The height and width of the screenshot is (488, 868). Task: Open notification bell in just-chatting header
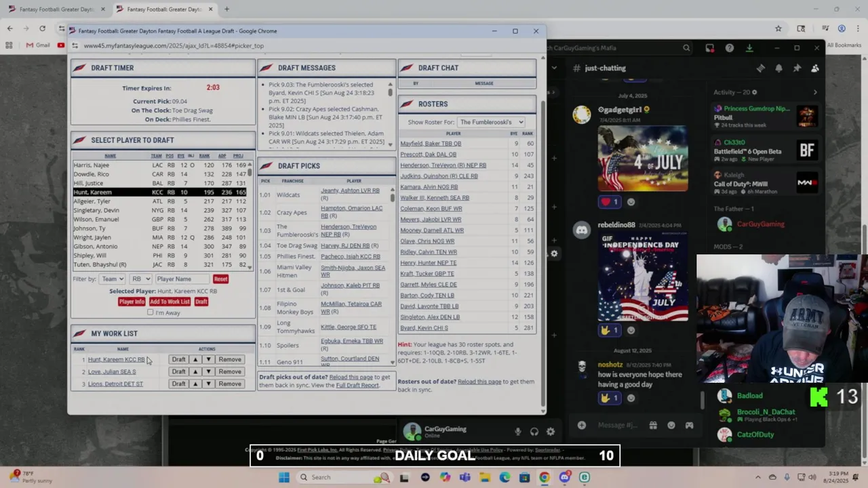[778, 68]
